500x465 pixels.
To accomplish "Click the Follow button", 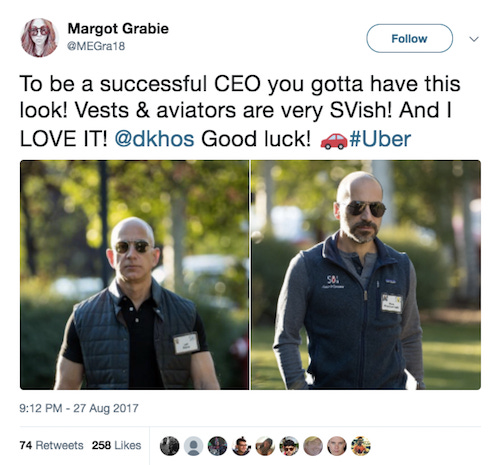I will point(409,38).
